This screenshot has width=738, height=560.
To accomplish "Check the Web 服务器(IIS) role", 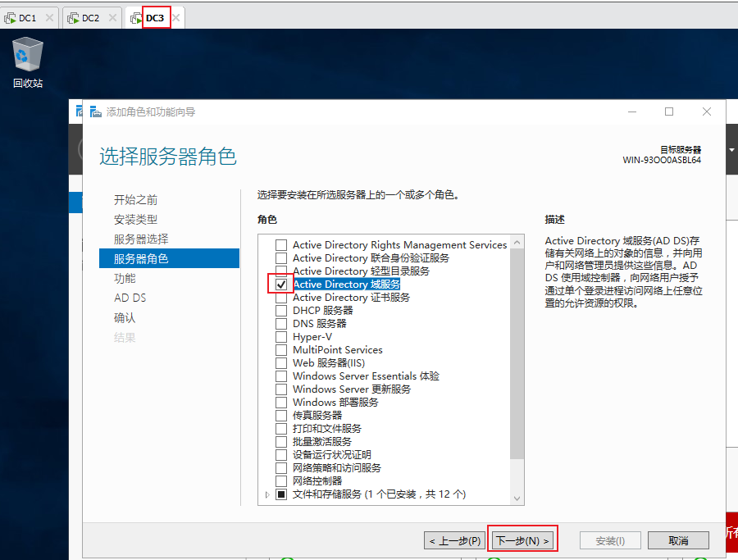I will pyautogui.click(x=281, y=363).
